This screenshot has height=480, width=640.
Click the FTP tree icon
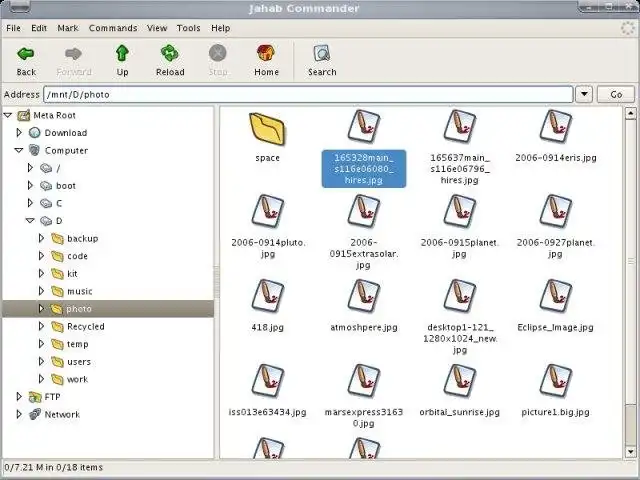coord(35,397)
